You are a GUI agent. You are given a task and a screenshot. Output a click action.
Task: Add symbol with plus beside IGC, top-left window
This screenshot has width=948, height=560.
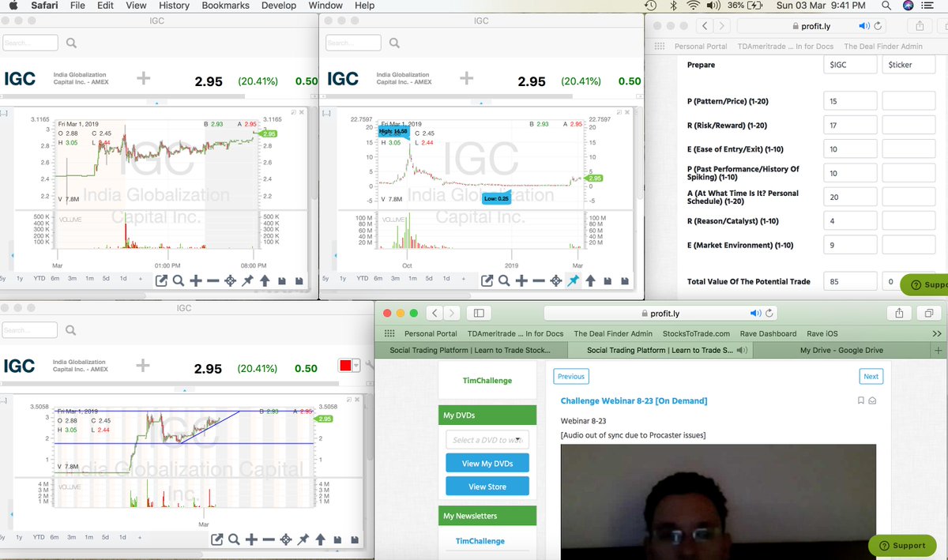pyautogui.click(x=143, y=78)
